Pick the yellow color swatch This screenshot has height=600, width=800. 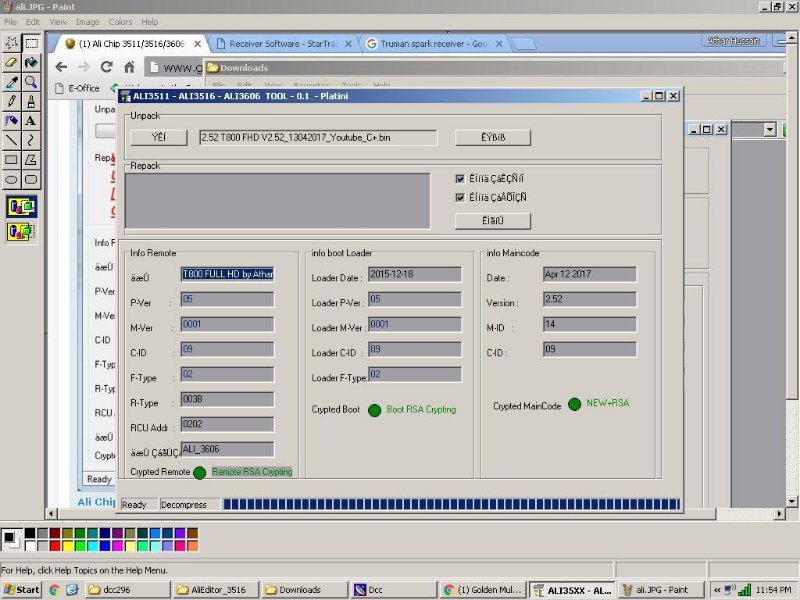67,546
